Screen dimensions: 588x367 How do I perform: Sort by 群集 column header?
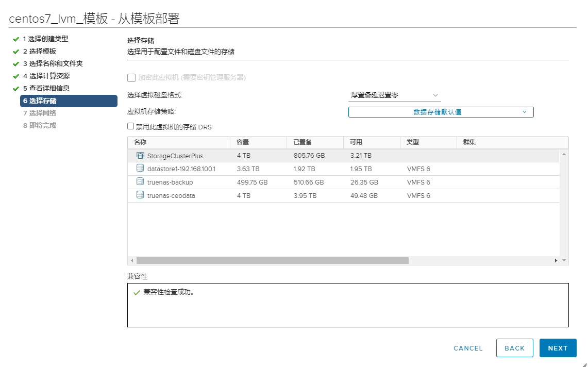[513, 142]
